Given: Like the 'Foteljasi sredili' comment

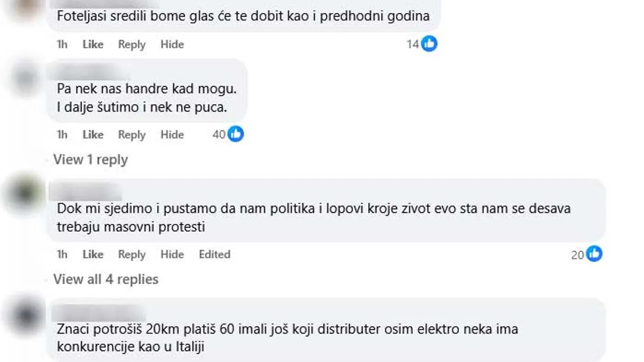Looking at the screenshot, I should pos(93,44).
